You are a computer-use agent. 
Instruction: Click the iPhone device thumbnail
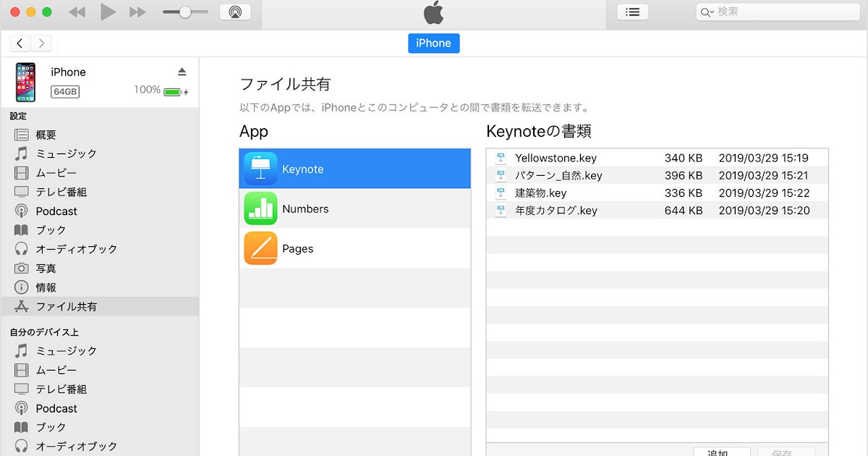coord(26,82)
